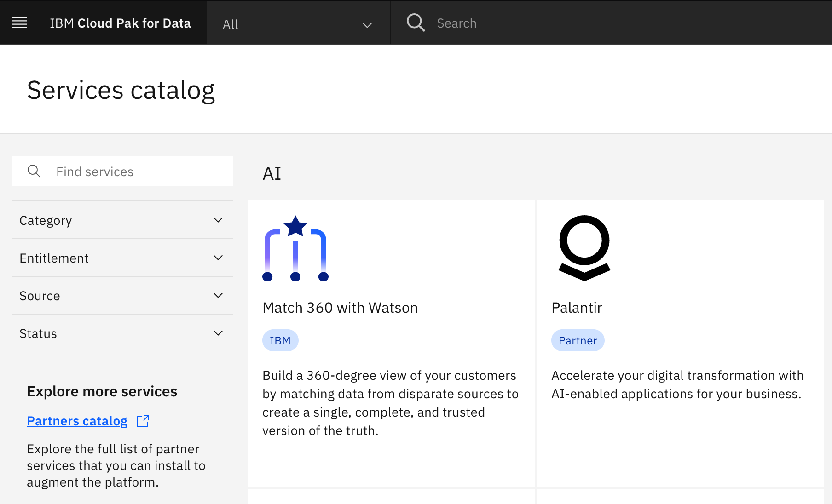Click the AI section heading
832x504 pixels.
[272, 173]
